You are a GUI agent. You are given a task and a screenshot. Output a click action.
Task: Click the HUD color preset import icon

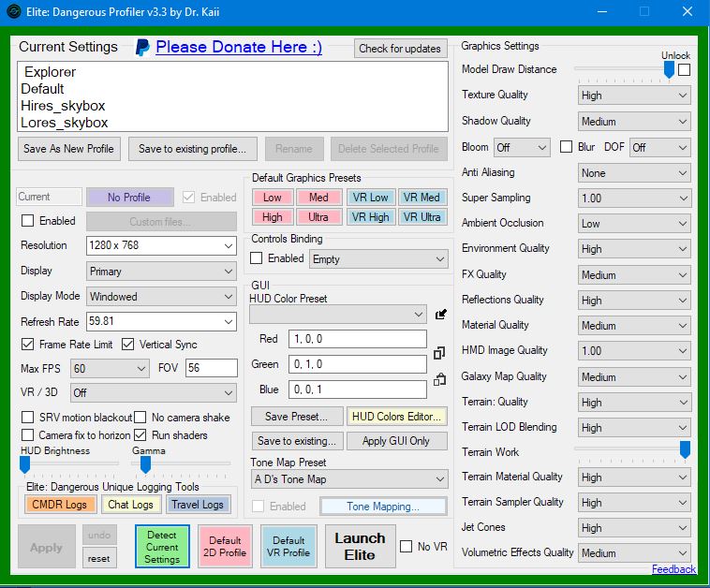pos(440,315)
